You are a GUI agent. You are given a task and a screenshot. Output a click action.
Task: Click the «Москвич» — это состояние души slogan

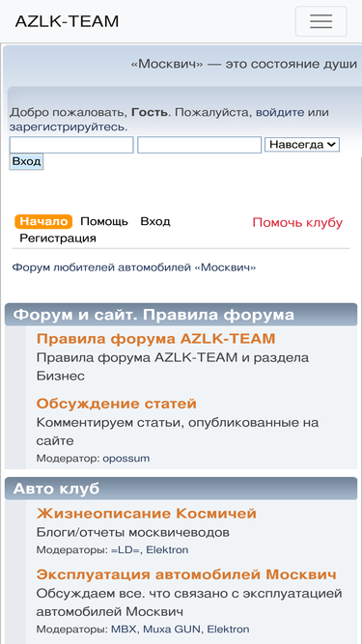coord(244,65)
